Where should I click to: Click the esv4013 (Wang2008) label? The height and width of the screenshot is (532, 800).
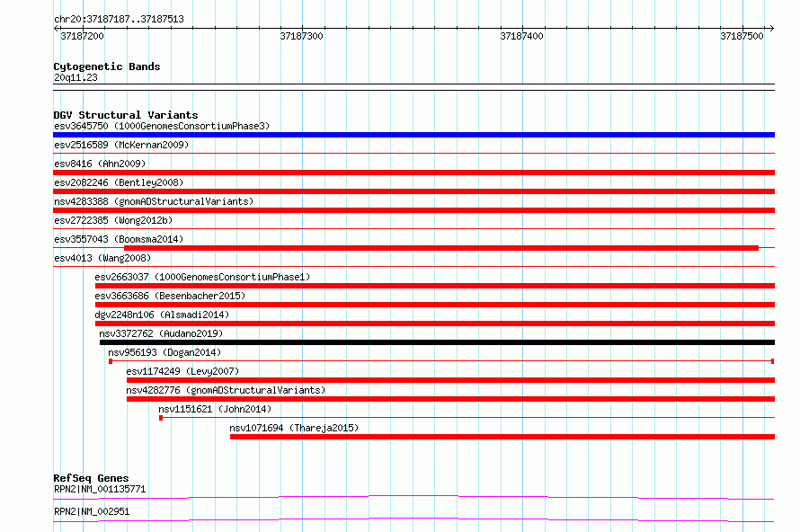[102, 258]
